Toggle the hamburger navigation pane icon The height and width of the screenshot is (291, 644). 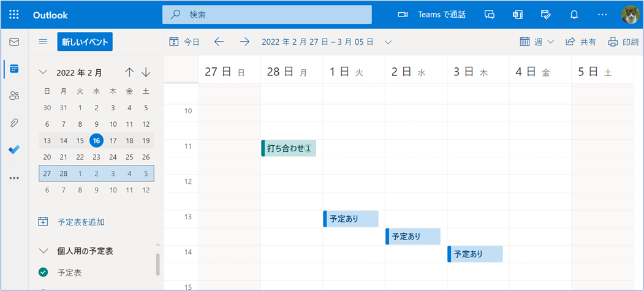(x=43, y=42)
